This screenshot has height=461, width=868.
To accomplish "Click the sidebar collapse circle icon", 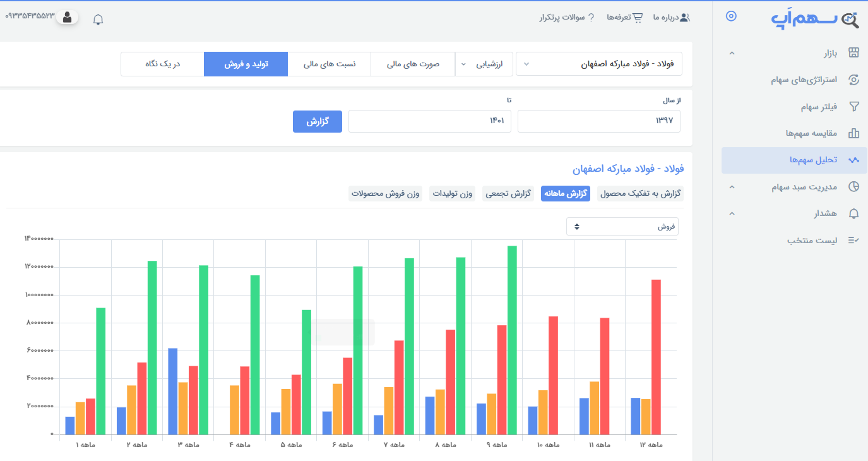I will 731,16.
